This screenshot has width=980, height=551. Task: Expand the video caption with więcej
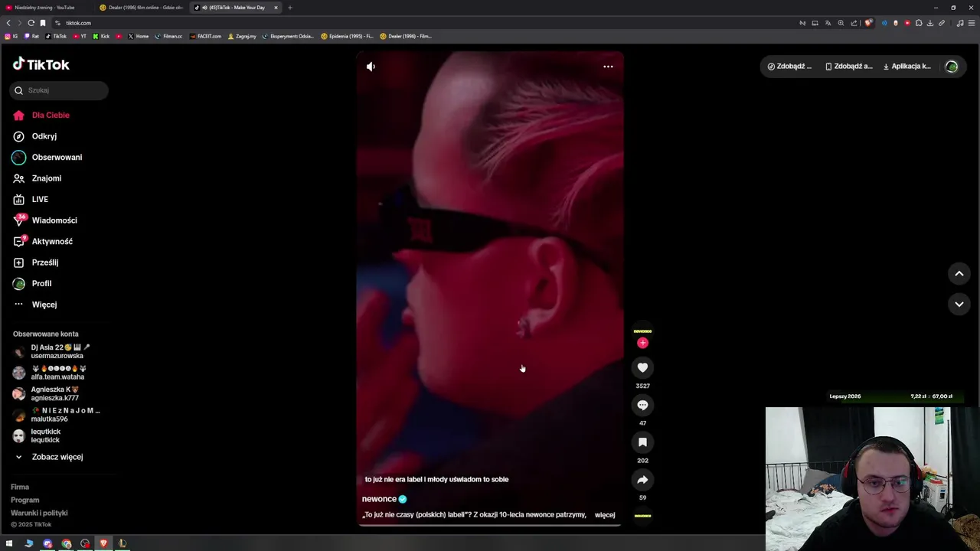click(605, 515)
